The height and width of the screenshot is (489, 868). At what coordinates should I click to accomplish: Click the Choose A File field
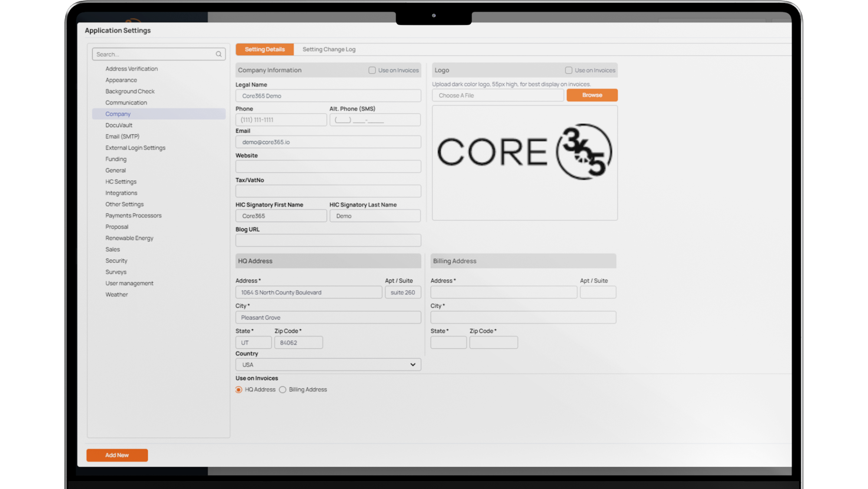point(498,96)
